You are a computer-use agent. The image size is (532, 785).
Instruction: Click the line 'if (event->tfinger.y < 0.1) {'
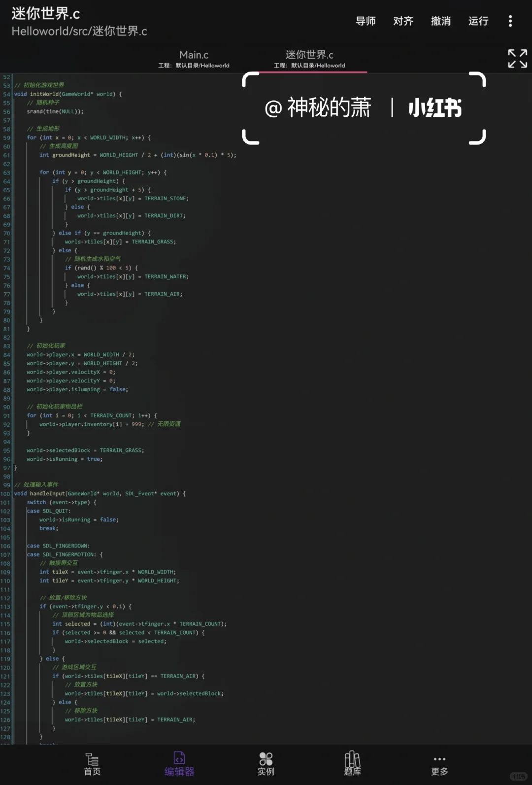[86, 607]
